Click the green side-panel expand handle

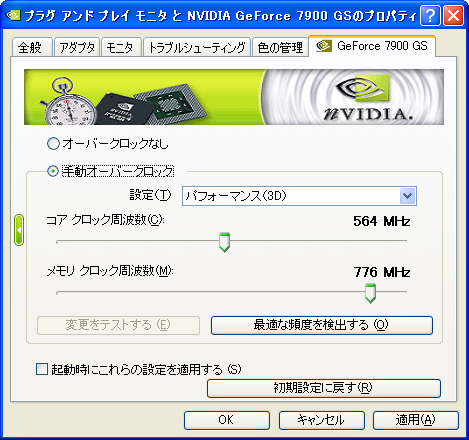tap(19, 230)
